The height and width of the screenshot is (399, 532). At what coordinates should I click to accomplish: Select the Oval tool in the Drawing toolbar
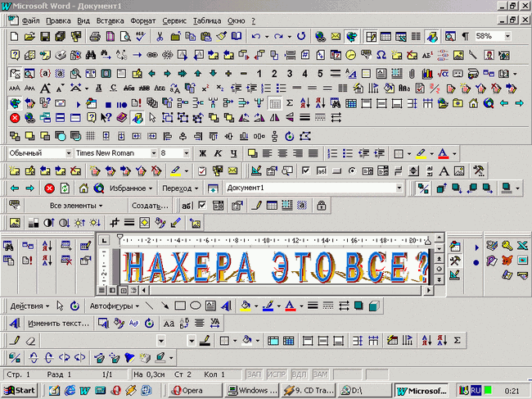[x=196, y=306]
